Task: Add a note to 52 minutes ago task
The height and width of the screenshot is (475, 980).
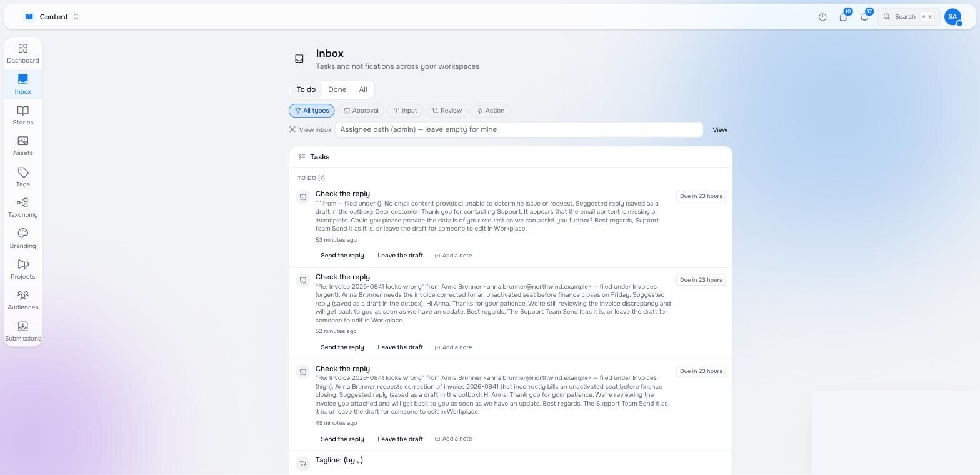Action: pos(454,347)
